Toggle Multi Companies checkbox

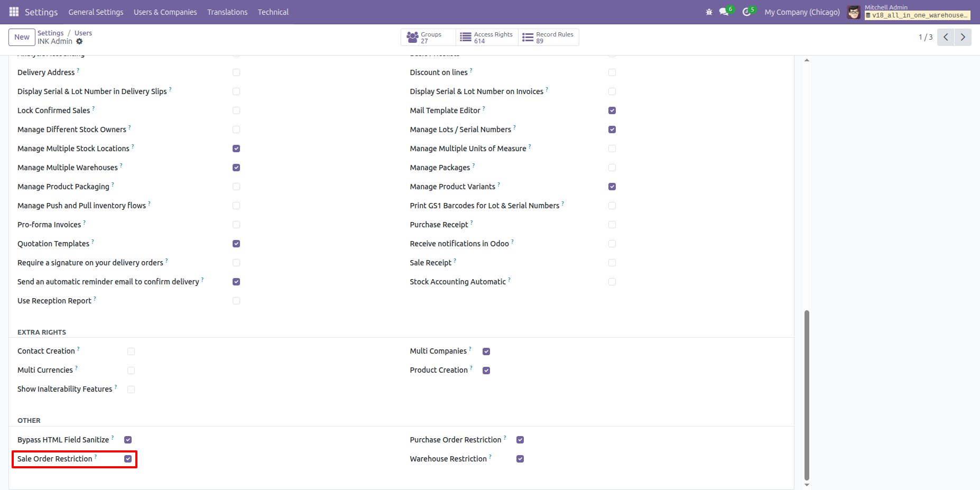486,352
